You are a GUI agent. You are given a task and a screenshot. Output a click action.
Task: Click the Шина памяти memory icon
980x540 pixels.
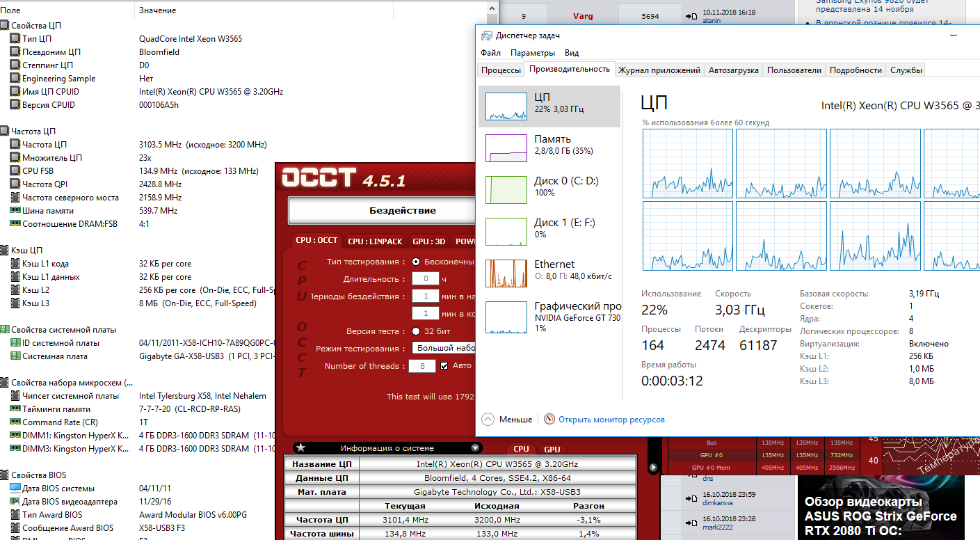click(15, 211)
